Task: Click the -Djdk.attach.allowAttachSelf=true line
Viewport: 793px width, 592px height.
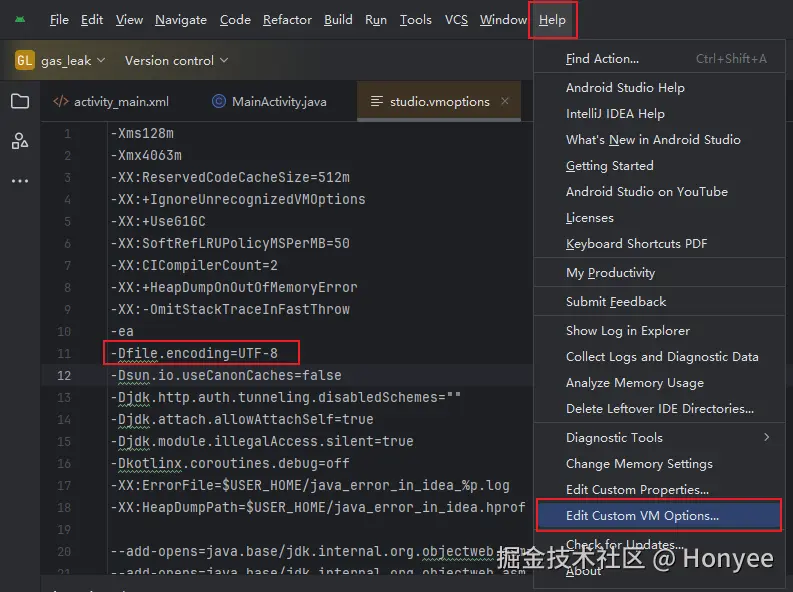Action: pyautogui.click(x=242, y=419)
